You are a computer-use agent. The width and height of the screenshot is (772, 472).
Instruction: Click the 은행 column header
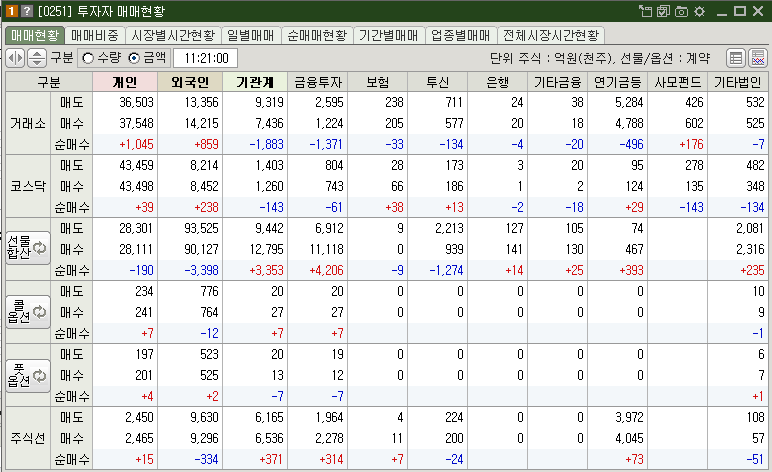click(498, 82)
